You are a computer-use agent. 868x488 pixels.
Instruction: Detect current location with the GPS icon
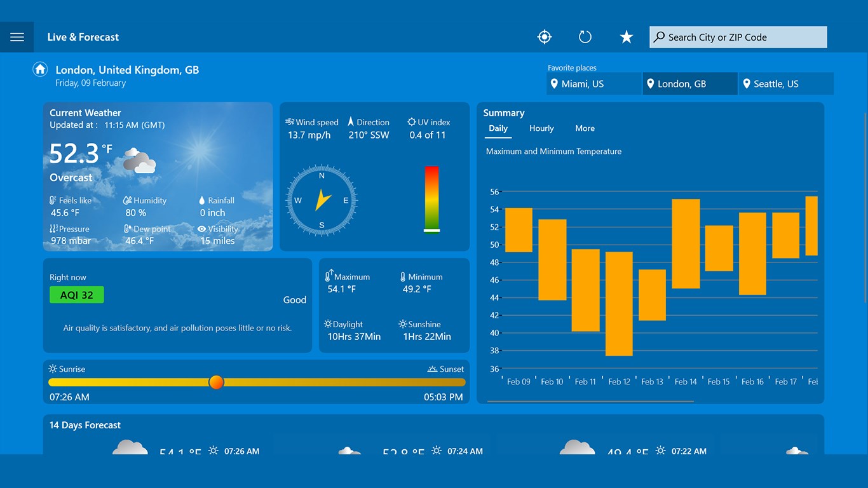click(x=544, y=36)
